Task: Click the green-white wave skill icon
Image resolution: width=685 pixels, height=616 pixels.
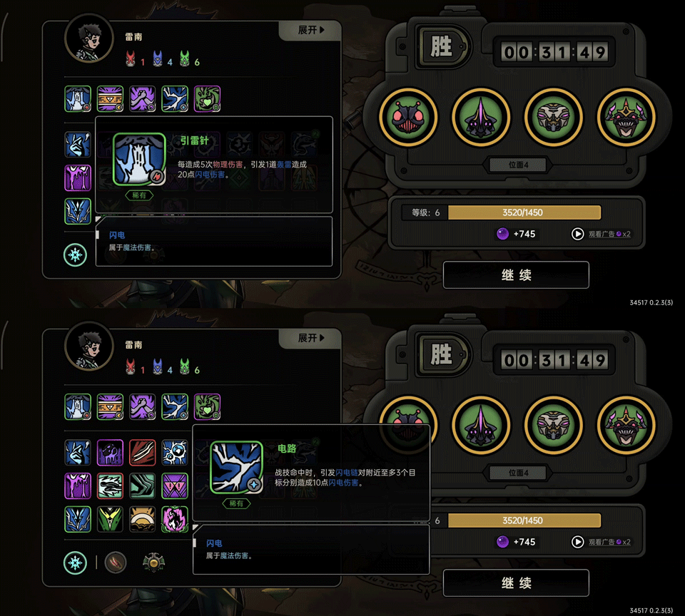Action: click(x=110, y=486)
